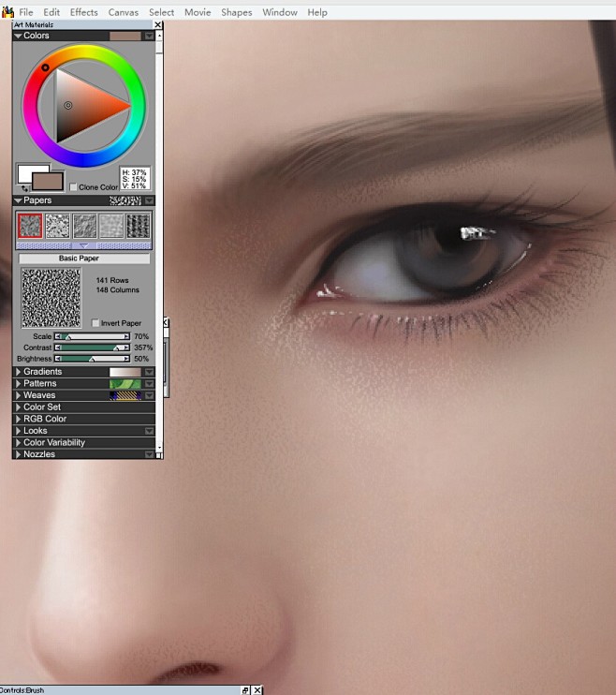616x695 pixels.
Task: Open the Basic Paper selector
Action: pyautogui.click(x=84, y=259)
